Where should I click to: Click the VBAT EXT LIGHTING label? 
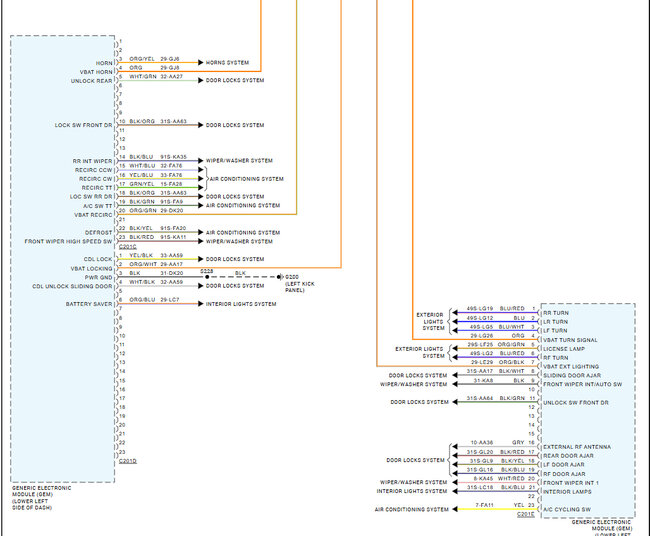tap(571, 367)
